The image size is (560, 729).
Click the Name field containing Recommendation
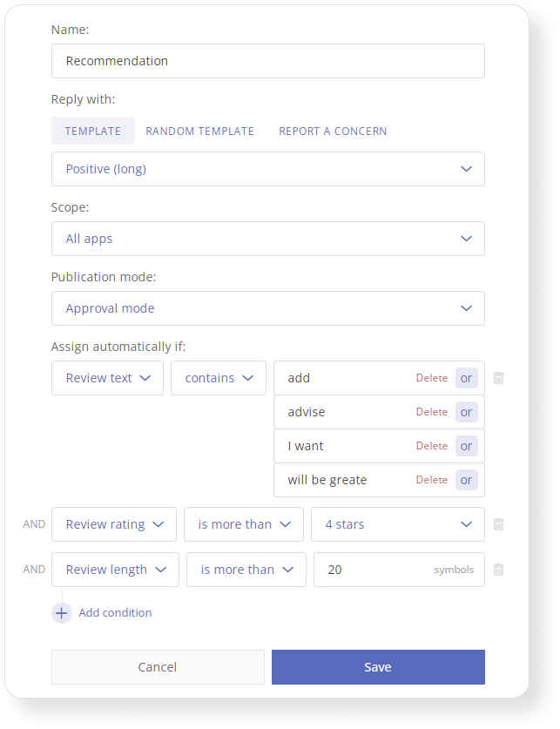tap(268, 61)
